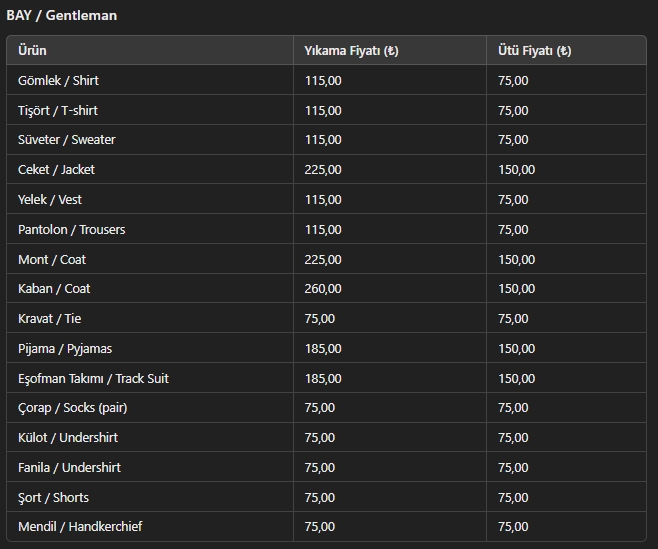Select the Şort / Shorts row label
This screenshot has width=658, height=549.
point(53,497)
